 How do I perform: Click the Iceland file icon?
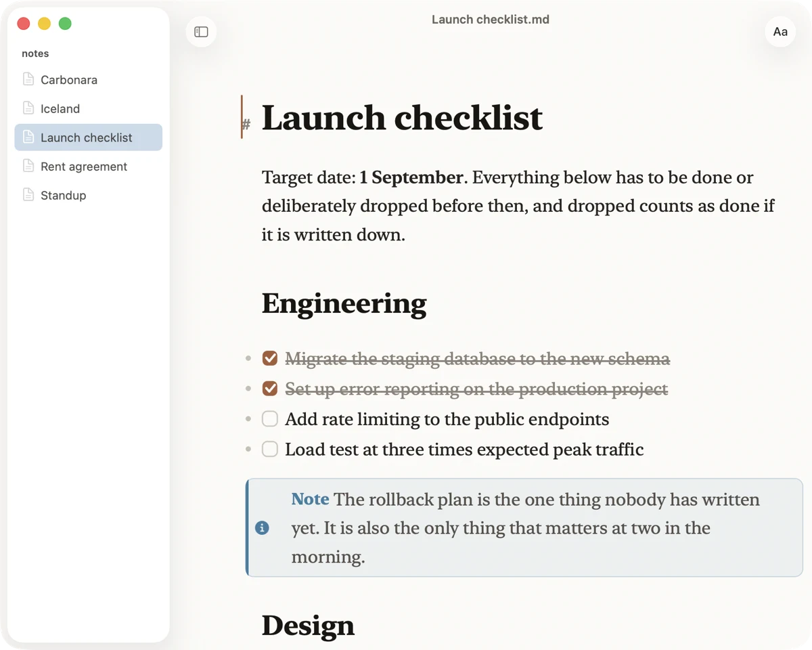(x=28, y=108)
